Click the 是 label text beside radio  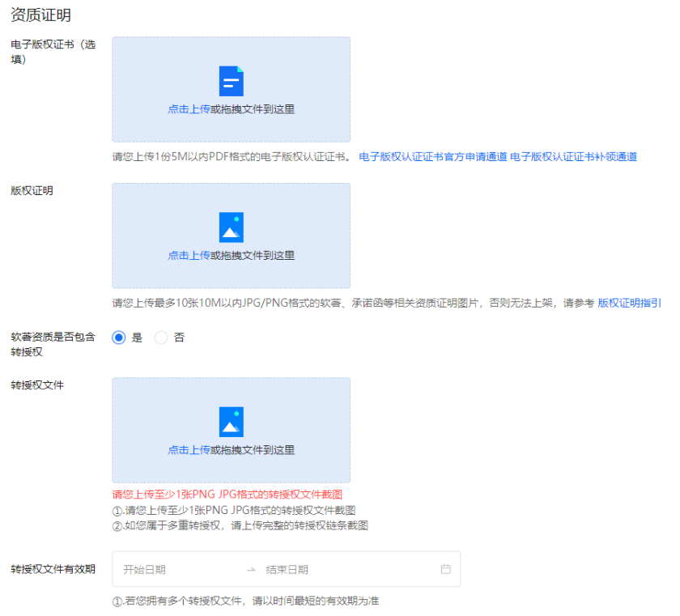pos(137,338)
